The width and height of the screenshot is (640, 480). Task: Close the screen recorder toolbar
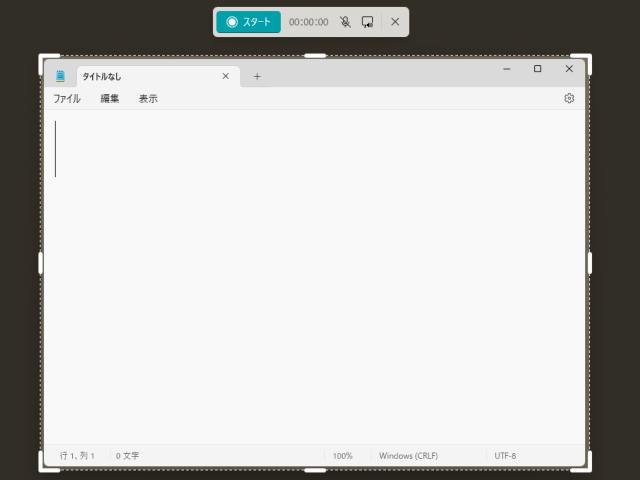click(395, 22)
